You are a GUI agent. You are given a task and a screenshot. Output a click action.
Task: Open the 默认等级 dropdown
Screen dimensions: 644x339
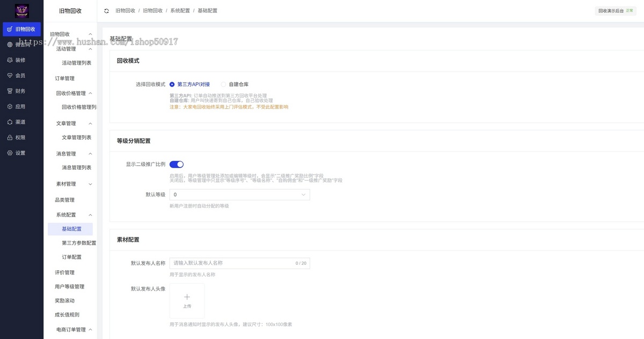(239, 194)
